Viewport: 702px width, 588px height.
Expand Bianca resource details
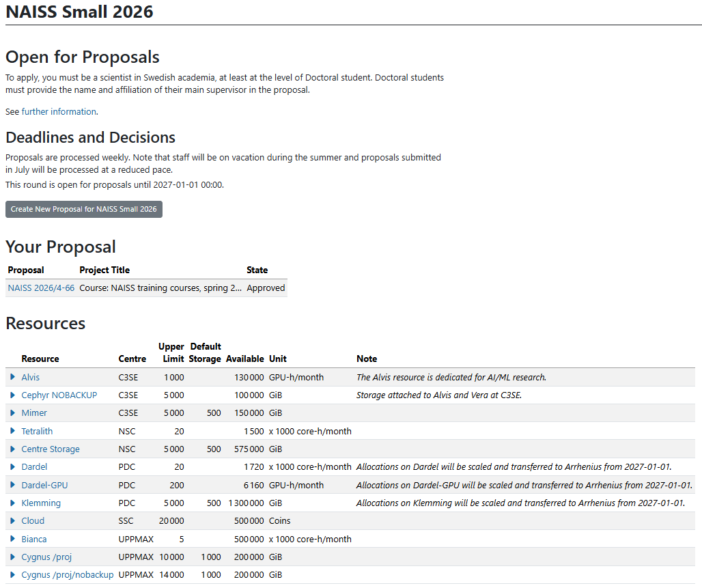click(x=12, y=539)
